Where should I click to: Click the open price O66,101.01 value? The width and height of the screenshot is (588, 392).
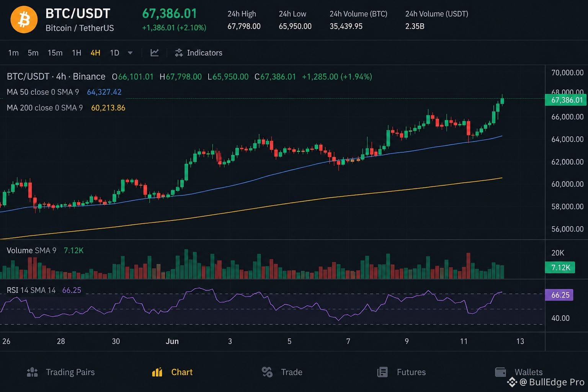click(132, 77)
